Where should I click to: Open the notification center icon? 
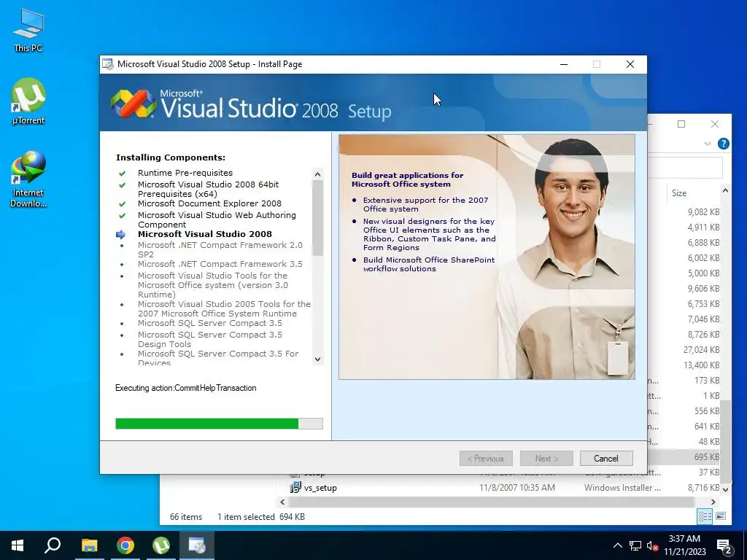tap(724, 546)
